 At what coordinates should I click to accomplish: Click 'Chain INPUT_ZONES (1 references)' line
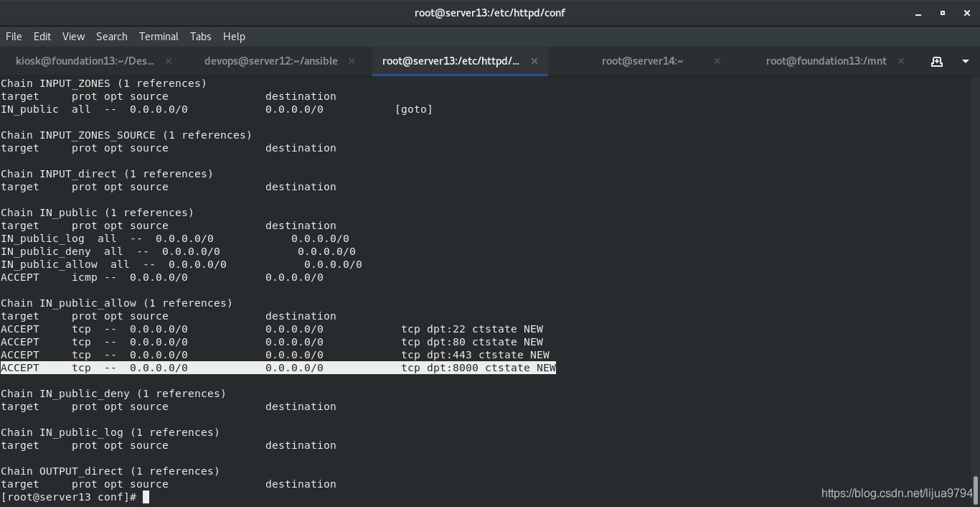[x=103, y=83]
